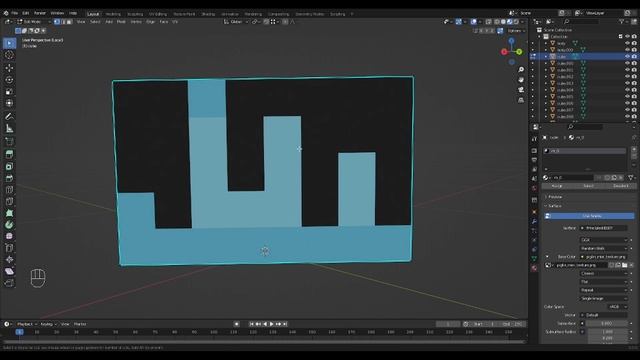The height and width of the screenshot is (360, 640).
Task: Select the Transform tool
Action: click(x=9, y=103)
